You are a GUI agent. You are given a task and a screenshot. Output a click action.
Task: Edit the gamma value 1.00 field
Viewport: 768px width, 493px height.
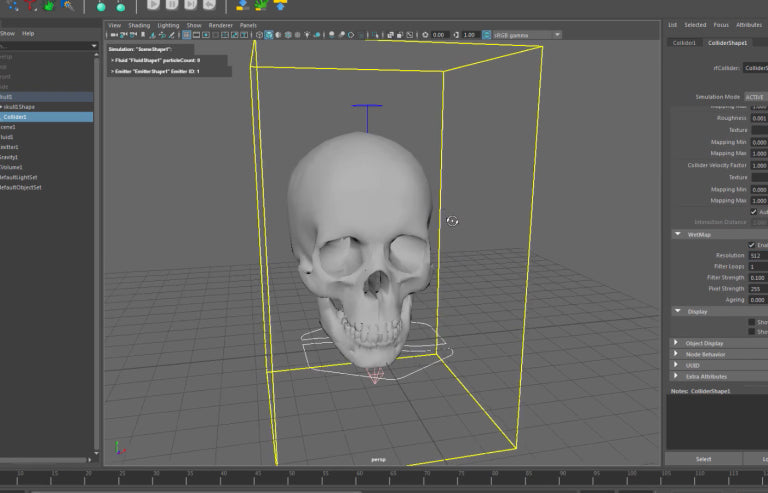click(x=471, y=35)
